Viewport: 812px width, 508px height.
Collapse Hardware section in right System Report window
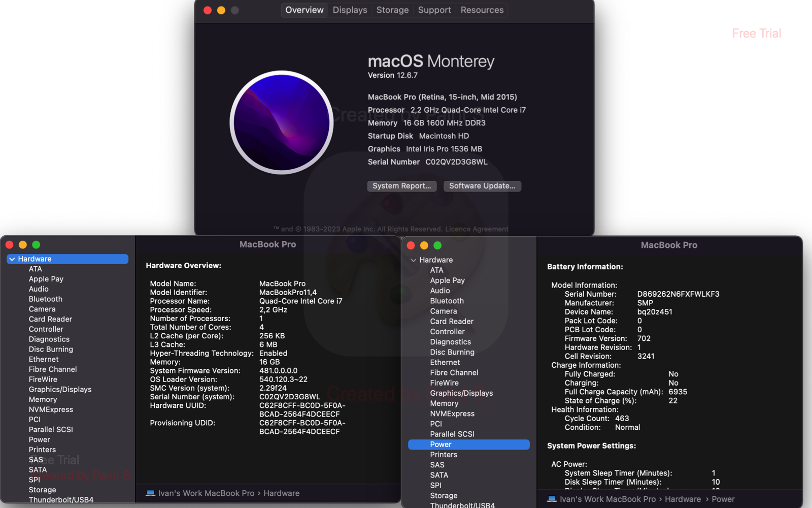tap(413, 260)
